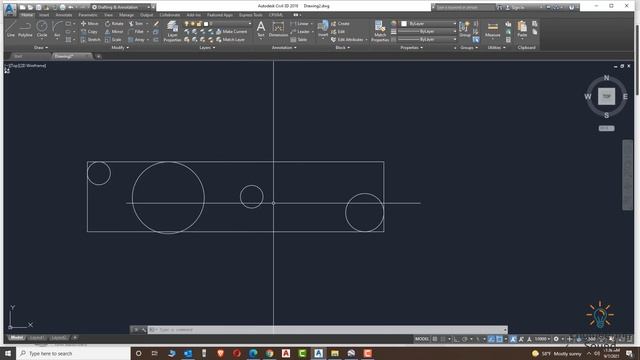Image resolution: width=640 pixels, height=360 pixels.
Task: Click the TOP face of ViewCube
Action: 606,97
